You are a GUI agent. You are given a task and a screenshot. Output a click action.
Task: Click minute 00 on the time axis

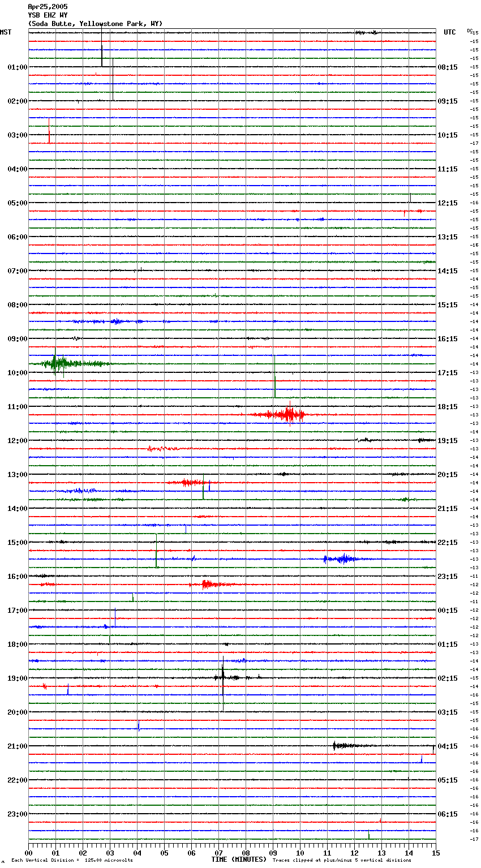[x=28, y=853]
